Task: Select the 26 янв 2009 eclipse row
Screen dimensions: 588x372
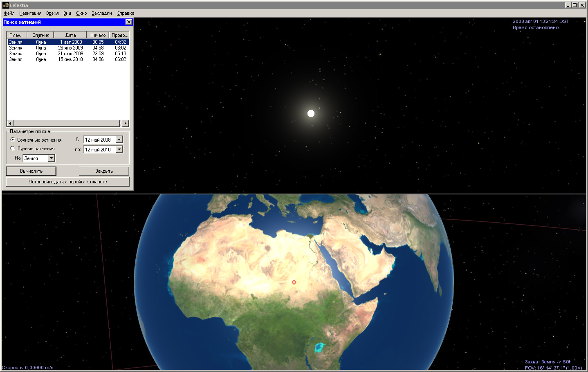Action: (x=68, y=48)
